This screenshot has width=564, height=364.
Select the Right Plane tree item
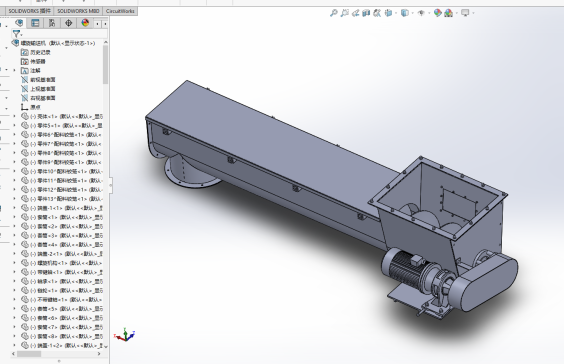click(x=38, y=98)
